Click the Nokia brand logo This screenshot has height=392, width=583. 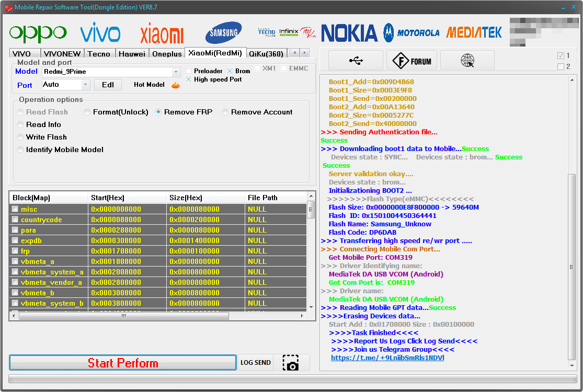(349, 33)
